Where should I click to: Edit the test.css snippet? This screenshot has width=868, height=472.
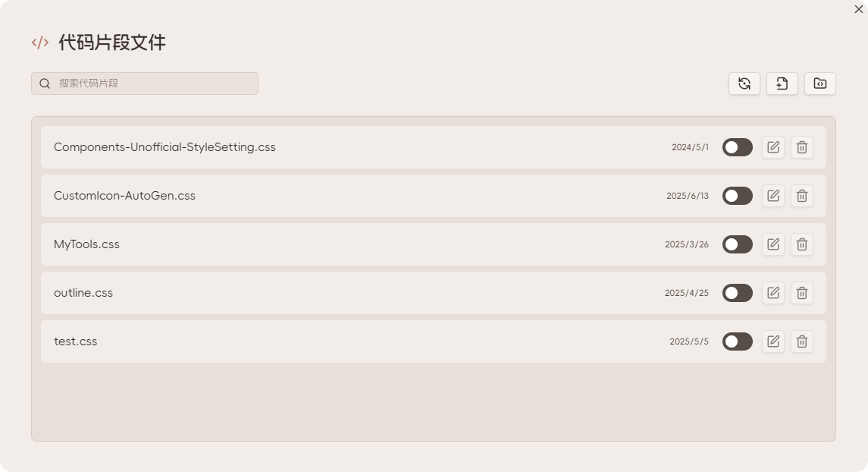(773, 341)
